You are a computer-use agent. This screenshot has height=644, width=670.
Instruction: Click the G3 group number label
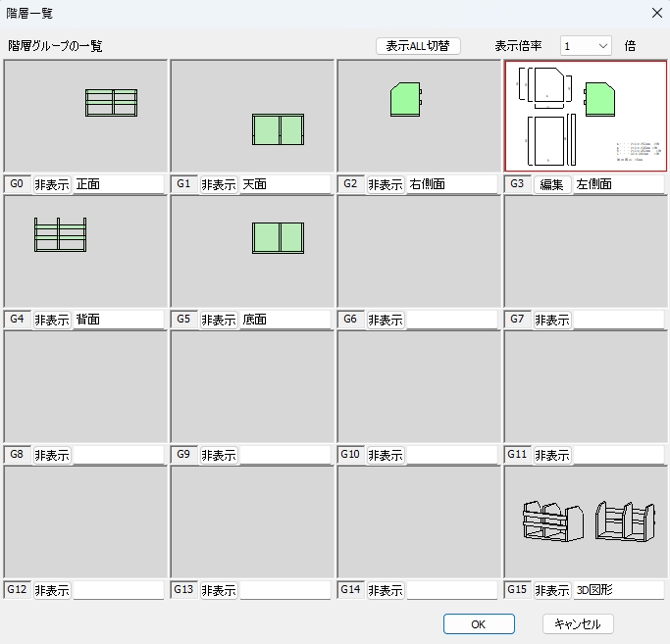click(517, 184)
